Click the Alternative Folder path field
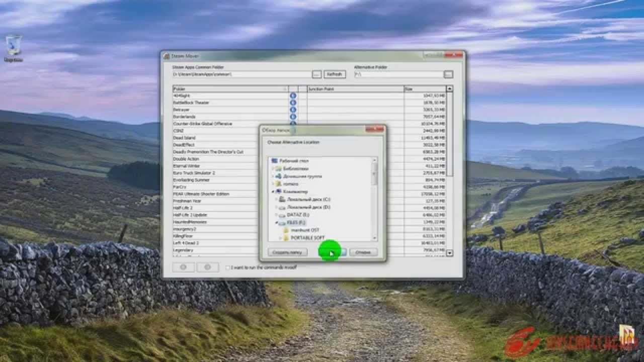The height and width of the screenshot is (362, 644). (398, 74)
